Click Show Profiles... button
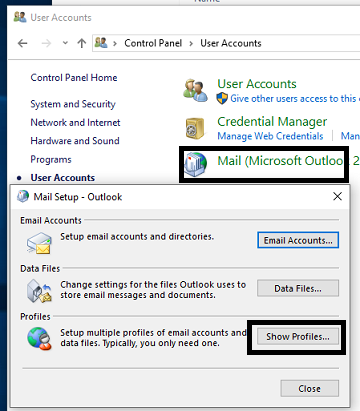This screenshot has height=411, width=360. click(298, 337)
